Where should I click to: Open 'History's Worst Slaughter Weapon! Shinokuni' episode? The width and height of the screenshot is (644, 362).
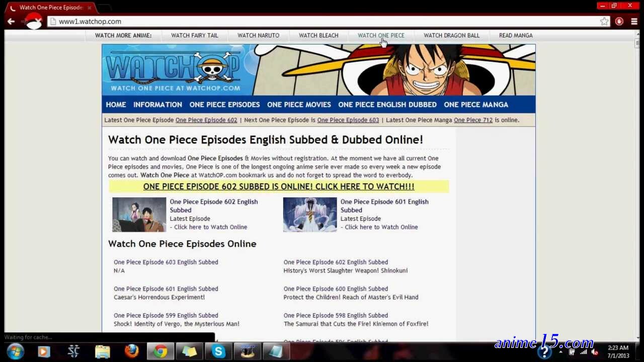point(346,270)
